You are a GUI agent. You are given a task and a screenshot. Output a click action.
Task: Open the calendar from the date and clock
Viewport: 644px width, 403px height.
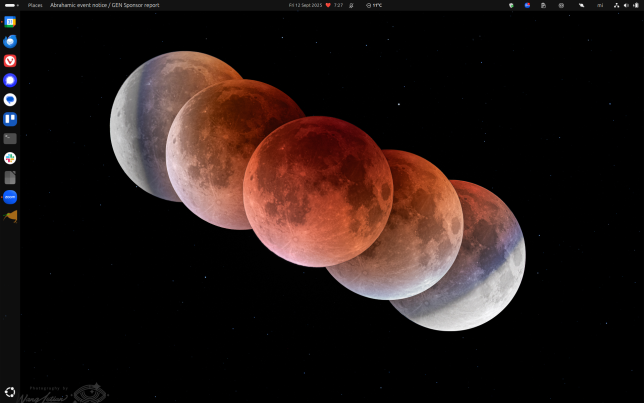(x=305, y=5)
